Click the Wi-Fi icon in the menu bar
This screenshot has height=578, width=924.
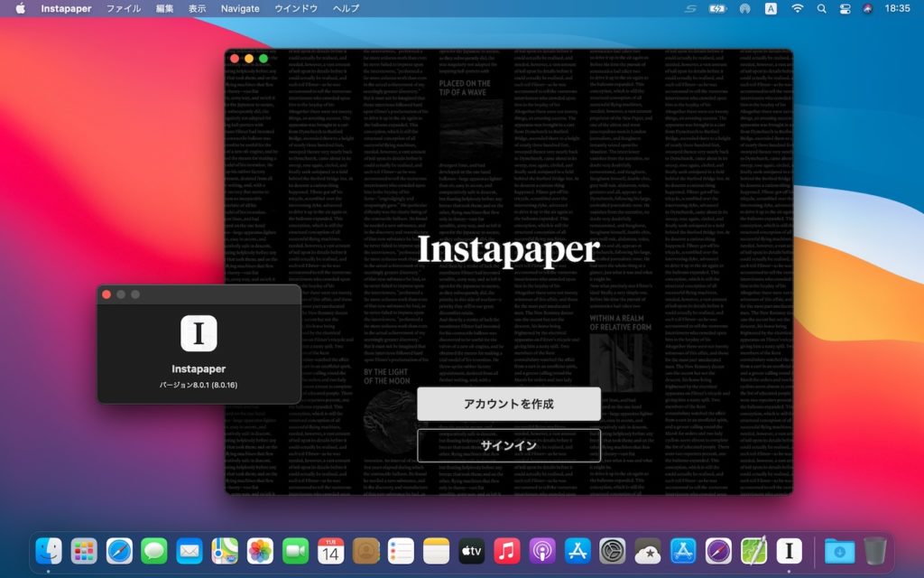(798, 9)
